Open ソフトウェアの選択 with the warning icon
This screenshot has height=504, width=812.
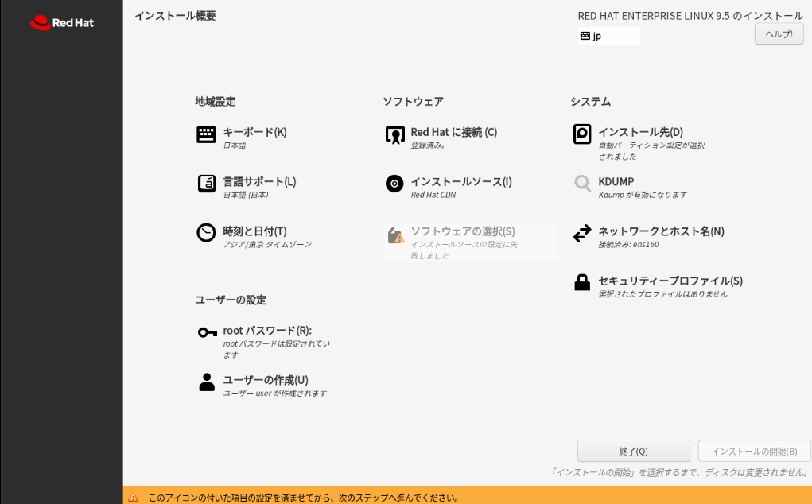[x=457, y=231]
